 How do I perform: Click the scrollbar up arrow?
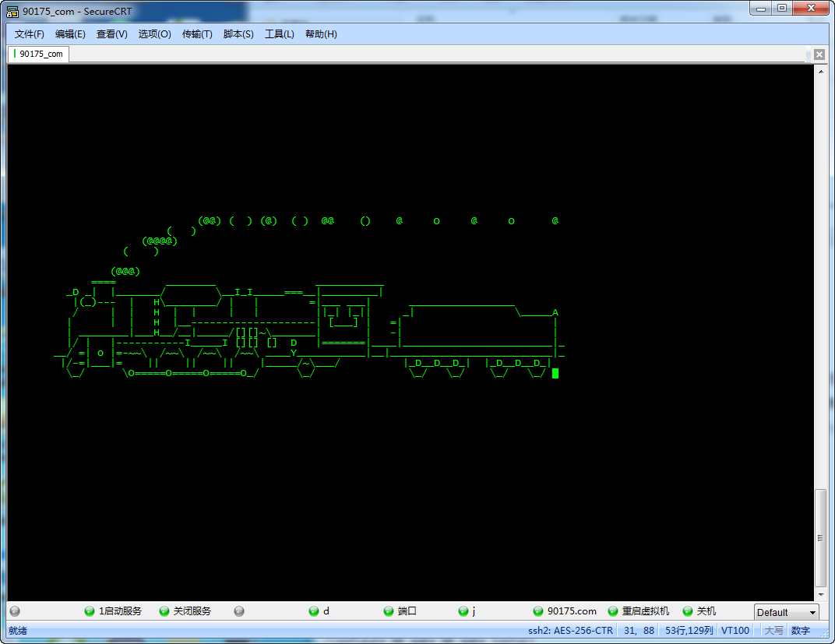click(821, 71)
